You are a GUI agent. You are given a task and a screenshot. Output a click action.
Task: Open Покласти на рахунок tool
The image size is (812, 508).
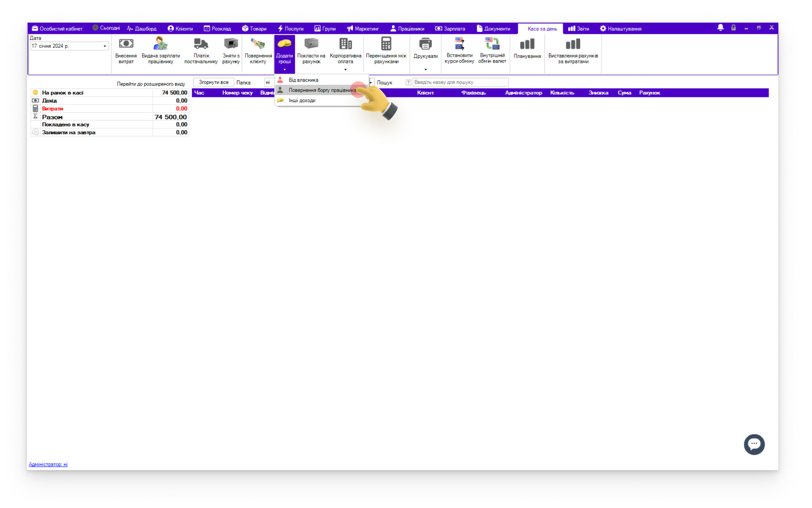tap(311, 50)
